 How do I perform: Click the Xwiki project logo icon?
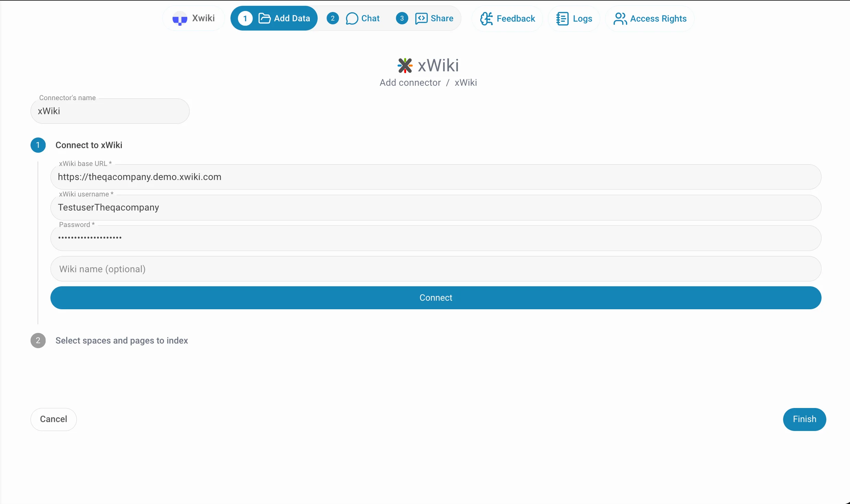tap(180, 19)
